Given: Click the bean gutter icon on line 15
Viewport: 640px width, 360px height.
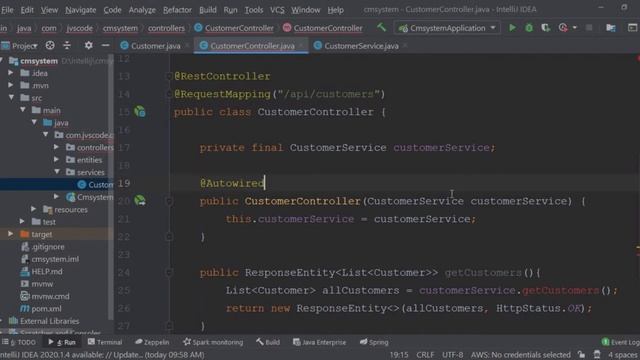Looking at the screenshot, I should (x=140, y=111).
